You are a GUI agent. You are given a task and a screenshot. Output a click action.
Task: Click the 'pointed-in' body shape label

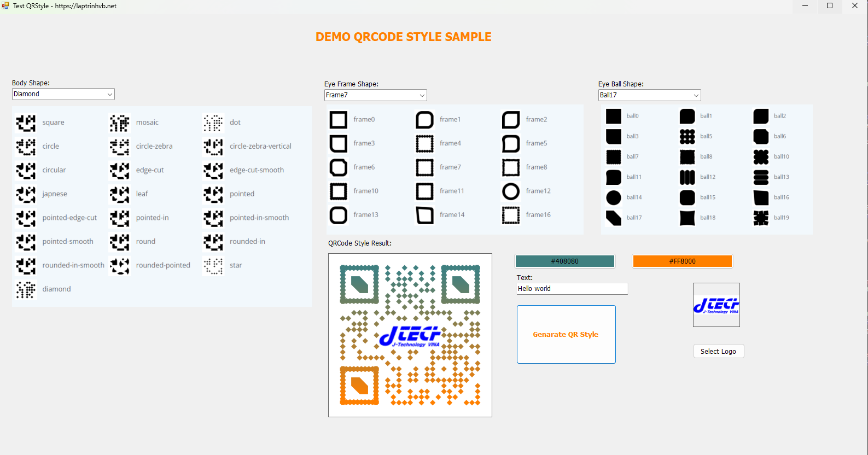click(152, 218)
